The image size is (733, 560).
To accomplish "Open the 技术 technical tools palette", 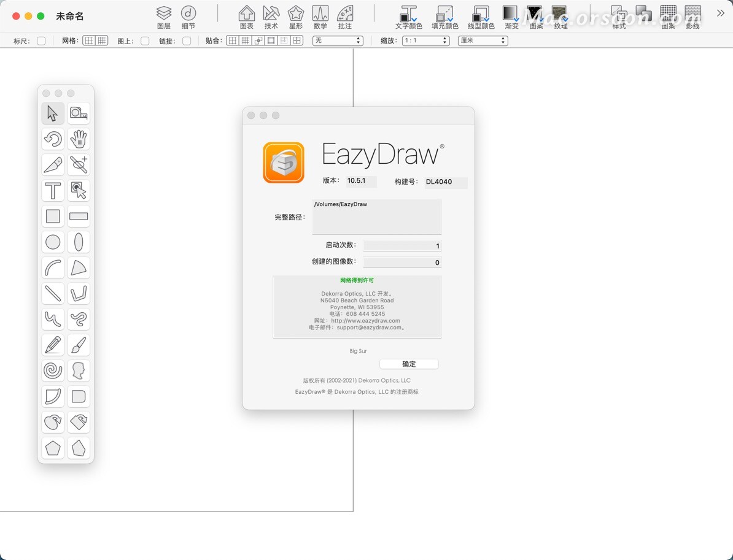I will [271, 17].
